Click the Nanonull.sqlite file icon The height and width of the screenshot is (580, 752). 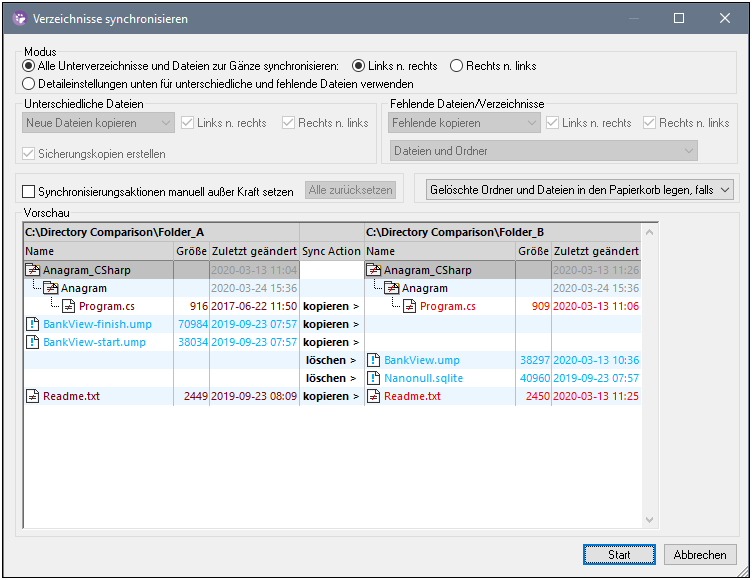[x=375, y=379]
